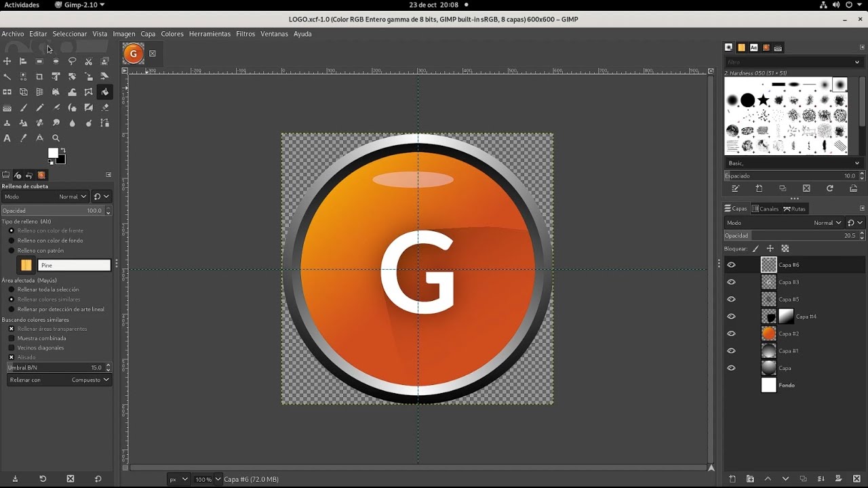Select the Alignment tool
Image resolution: width=868 pixels, height=488 pixels.
(23, 61)
